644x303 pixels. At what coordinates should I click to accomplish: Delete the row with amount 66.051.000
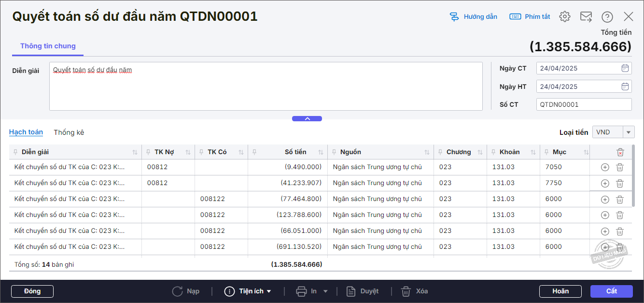coord(620,231)
